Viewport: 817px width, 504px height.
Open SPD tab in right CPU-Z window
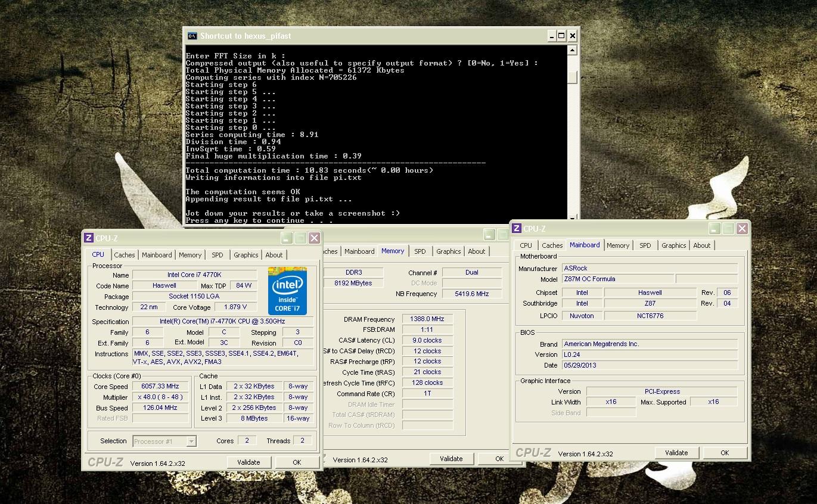coord(645,245)
